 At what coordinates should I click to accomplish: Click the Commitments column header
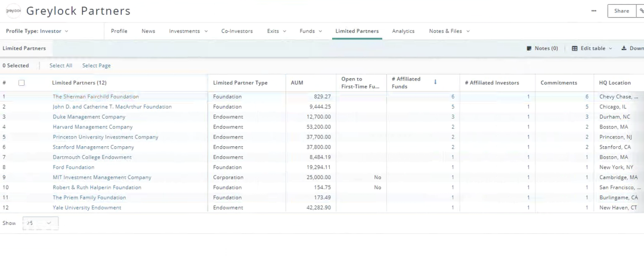559,83
